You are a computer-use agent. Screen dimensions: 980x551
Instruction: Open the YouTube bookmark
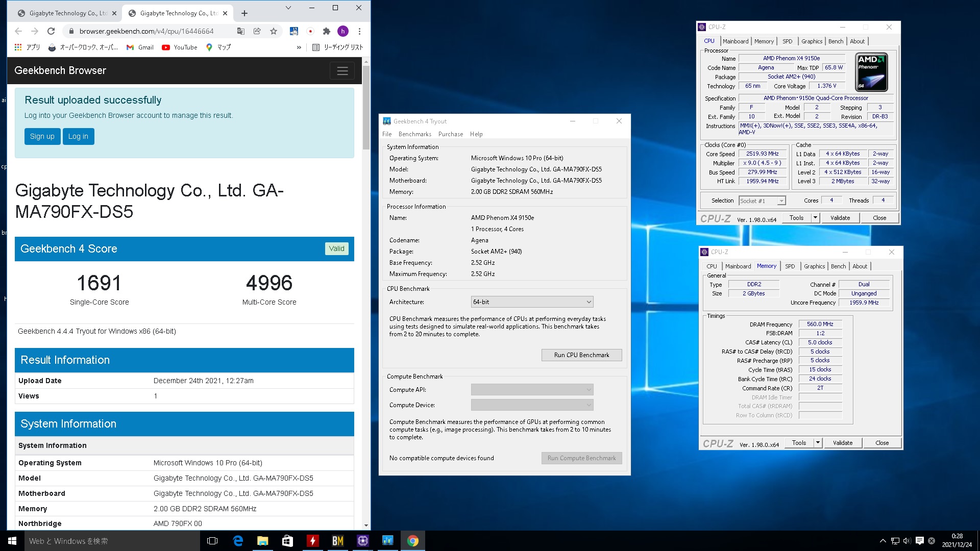180,47
